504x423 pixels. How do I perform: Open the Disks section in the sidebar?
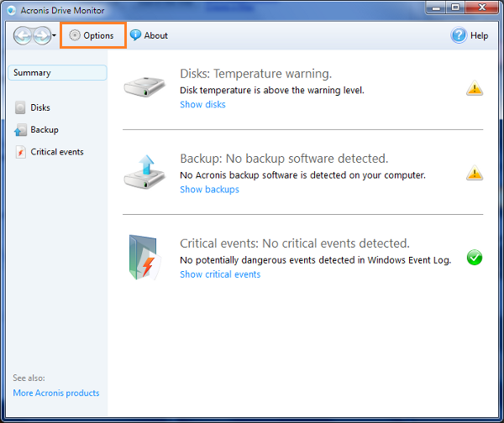(x=33, y=107)
